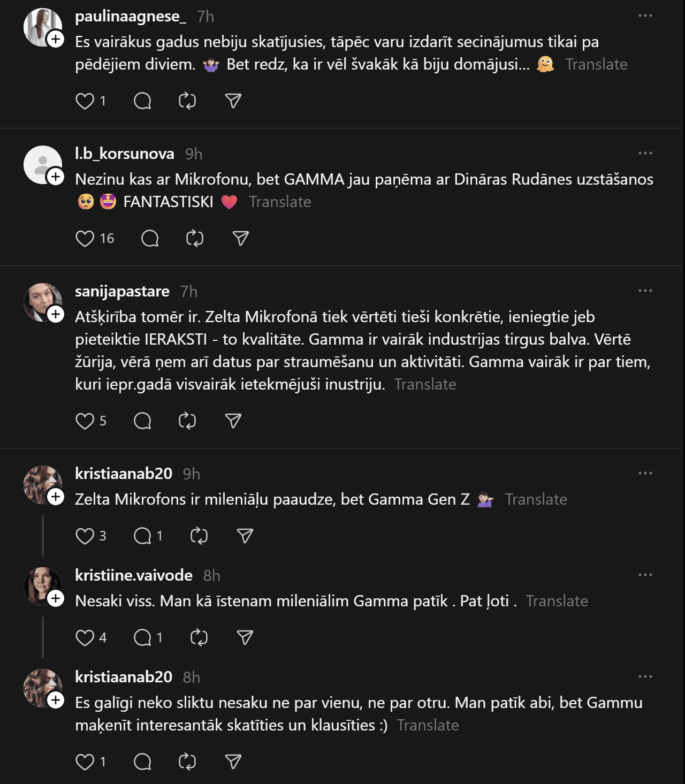Image resolution: width=685 pixels, height=784 pixels.
Task: Share kristiine.vaivode's comment
Action: click(x=245, y=637)
